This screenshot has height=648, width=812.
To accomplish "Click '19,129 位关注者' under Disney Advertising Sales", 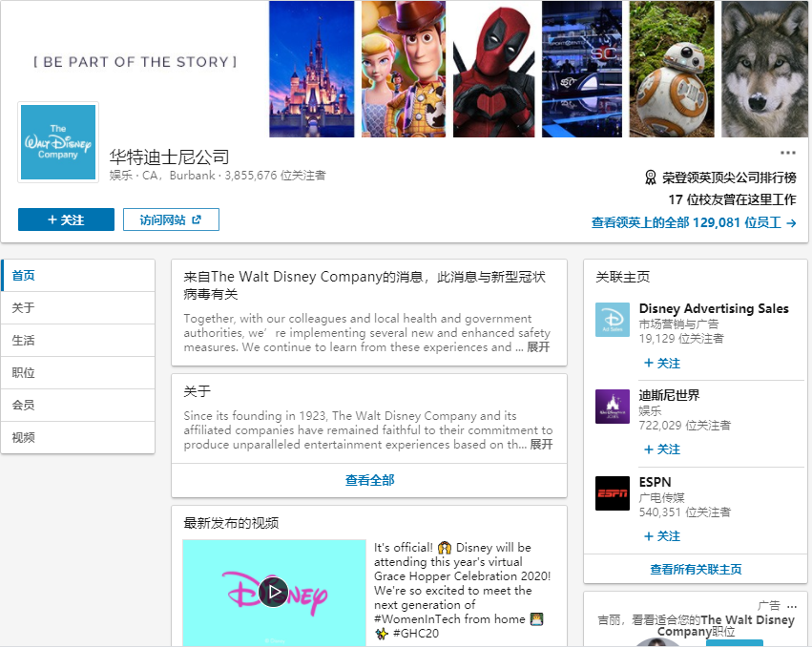I will pos(681,338).
